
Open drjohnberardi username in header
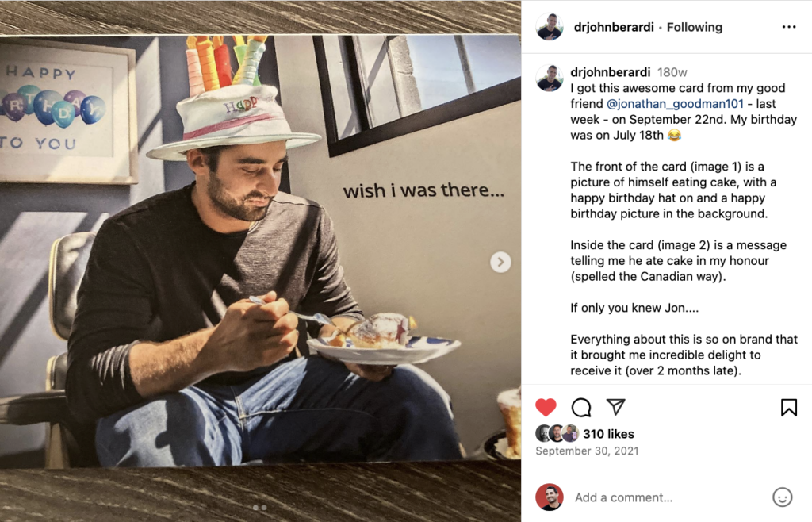pyautogui.click(x=614, y=27)
